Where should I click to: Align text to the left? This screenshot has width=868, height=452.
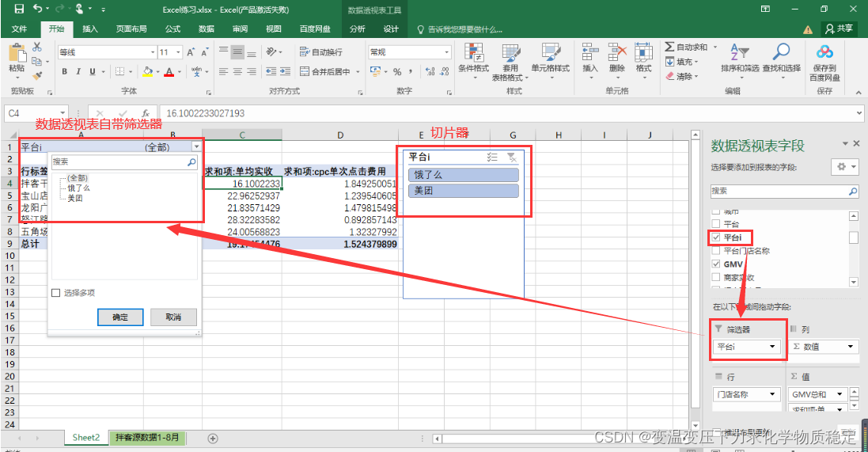(x=224, y=71)
